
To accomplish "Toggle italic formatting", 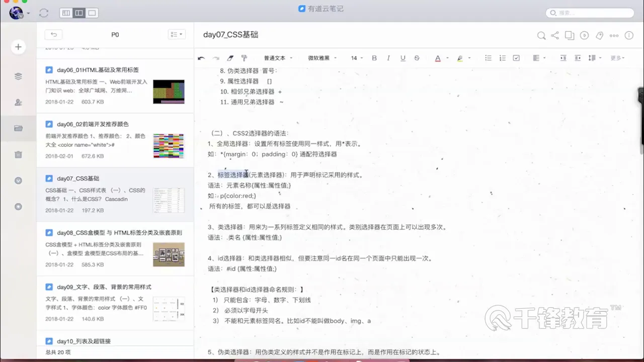I will (388, 58).
